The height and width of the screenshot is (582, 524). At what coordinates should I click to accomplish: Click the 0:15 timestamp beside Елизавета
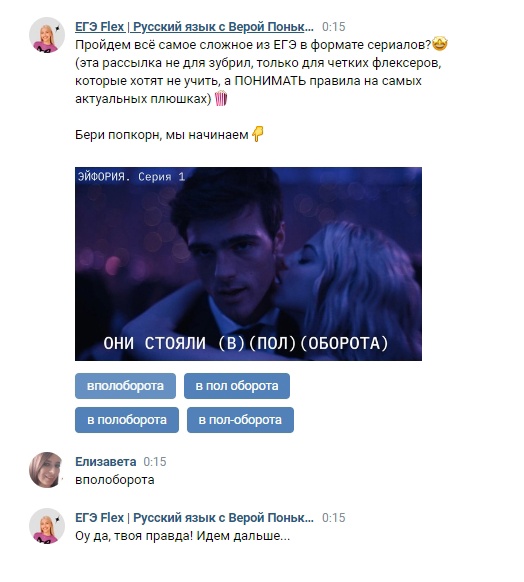click(155, 462)
